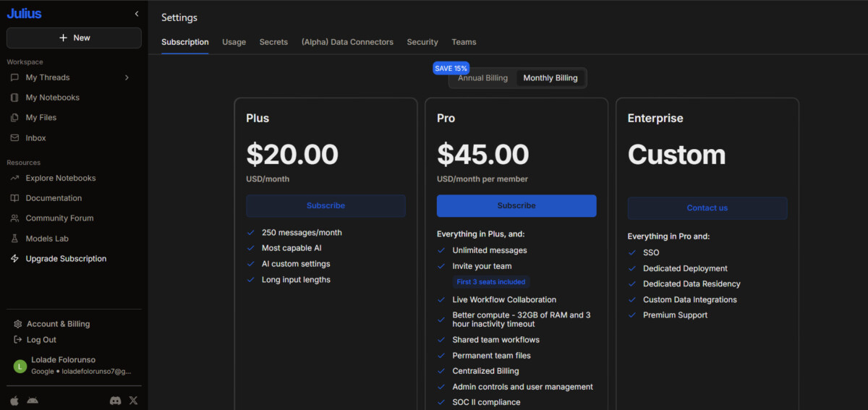
Task: Switch to the Security tab
Action: point(422,42)
